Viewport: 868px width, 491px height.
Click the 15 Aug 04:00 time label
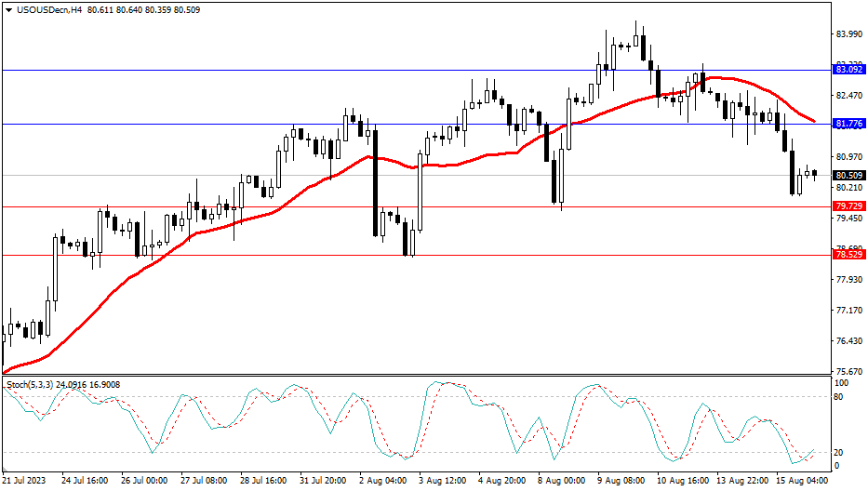point(802,481)
